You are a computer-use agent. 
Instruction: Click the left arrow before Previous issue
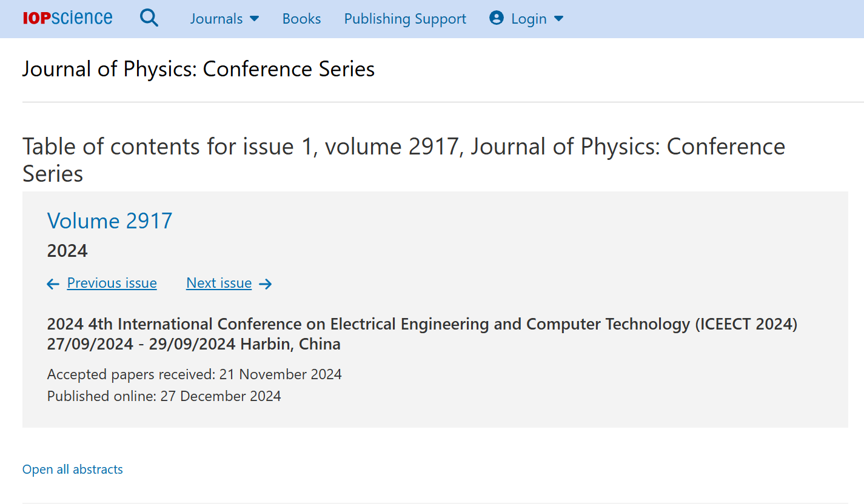[53, 283]
